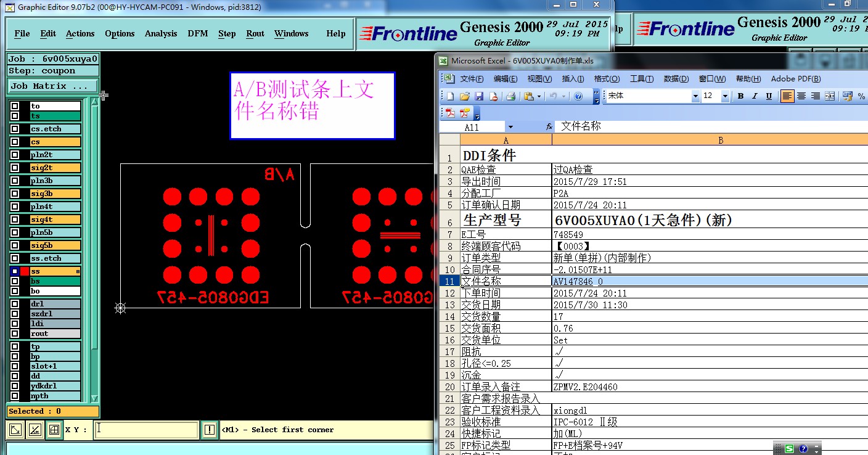
Task: Click layer list scroll-down arrow
Action: (94, 399)
